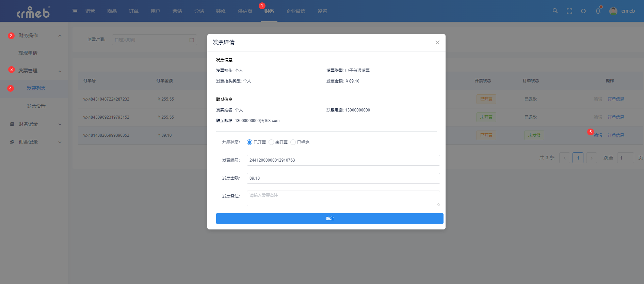Open 订单信息 link for first order
Screen dimensions: 644x284
[616, 99]
